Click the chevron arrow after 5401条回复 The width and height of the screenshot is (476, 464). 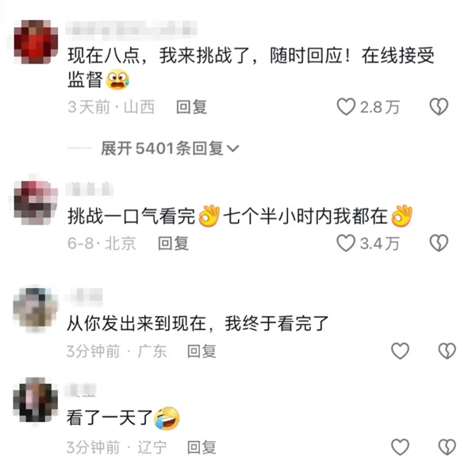(x=232, y=148)
